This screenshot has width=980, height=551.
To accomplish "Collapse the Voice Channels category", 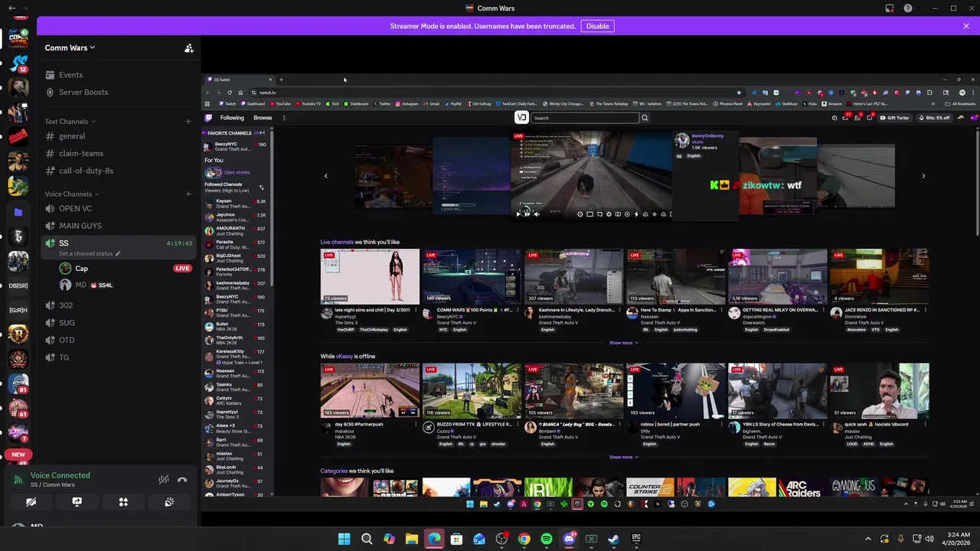I will click(x=72, y=194).
